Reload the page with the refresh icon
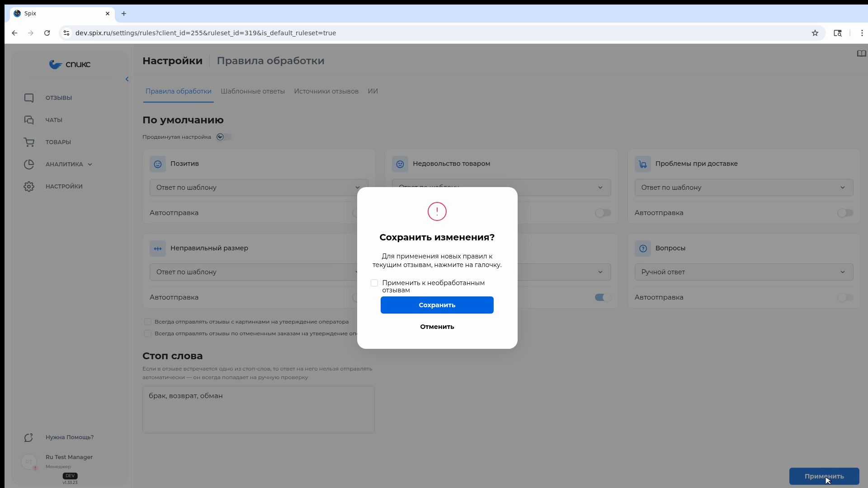 [x=47, y=33]
